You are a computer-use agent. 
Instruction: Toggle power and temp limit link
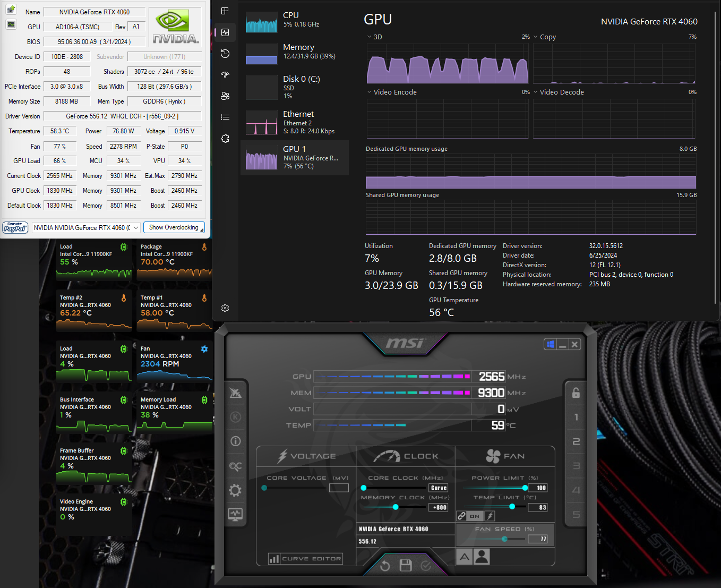[462, 516]
